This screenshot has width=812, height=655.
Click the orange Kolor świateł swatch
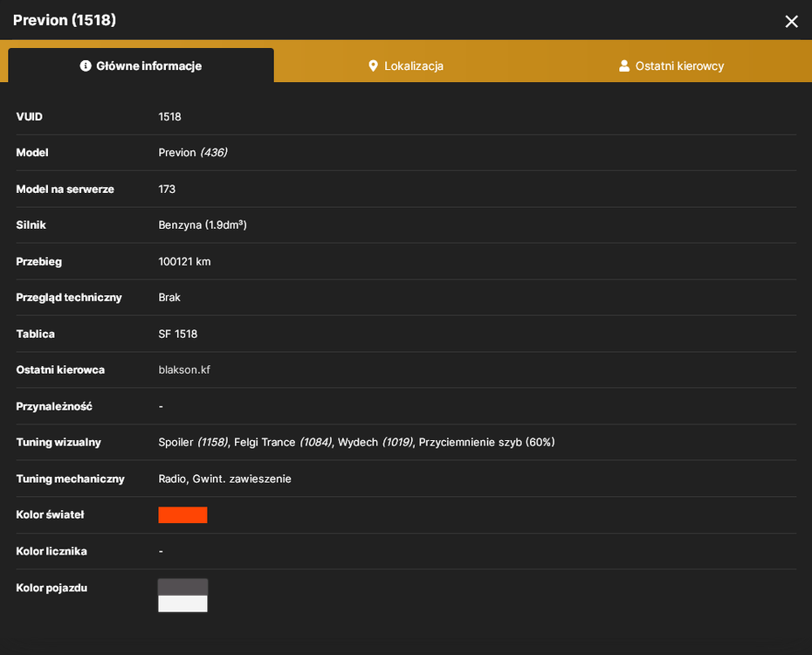pyautogui.click(x=182, y=514)
